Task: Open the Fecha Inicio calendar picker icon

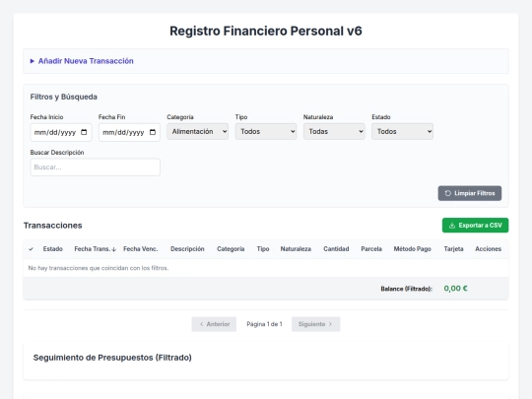Action: pos(84,132)
